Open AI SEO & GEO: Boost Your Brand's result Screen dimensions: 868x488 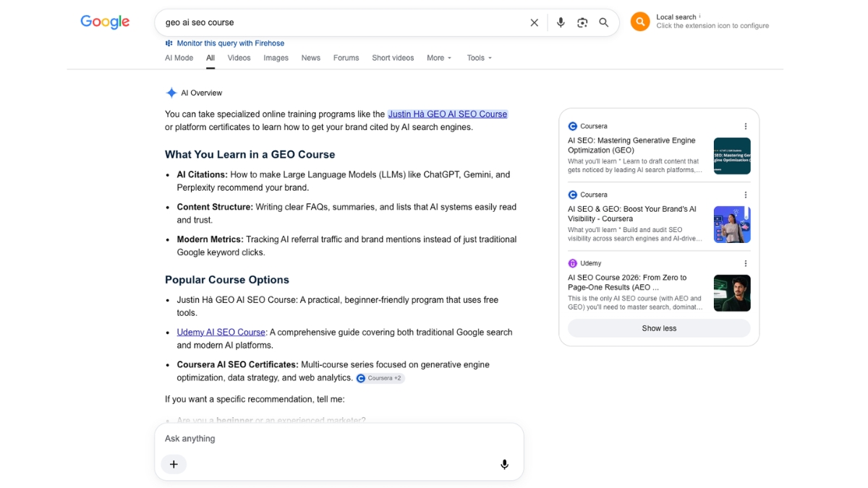[632, 214]
